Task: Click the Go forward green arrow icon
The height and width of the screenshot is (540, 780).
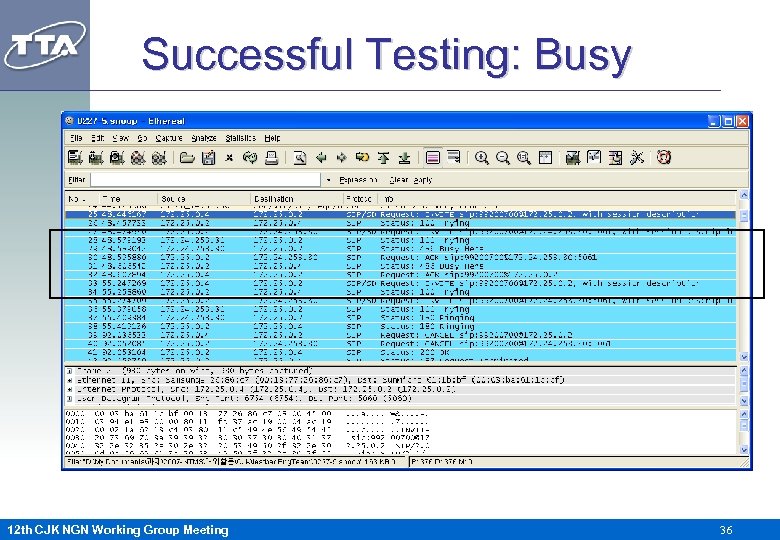Action: tap(342, 158)
